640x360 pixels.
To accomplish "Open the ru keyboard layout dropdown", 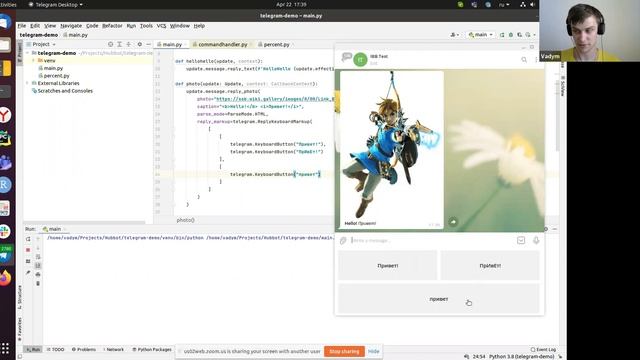I will click(504, 4).
